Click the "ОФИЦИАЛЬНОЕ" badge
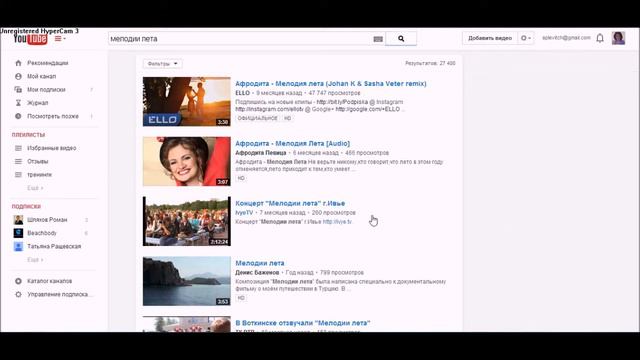 coord(257,118)
